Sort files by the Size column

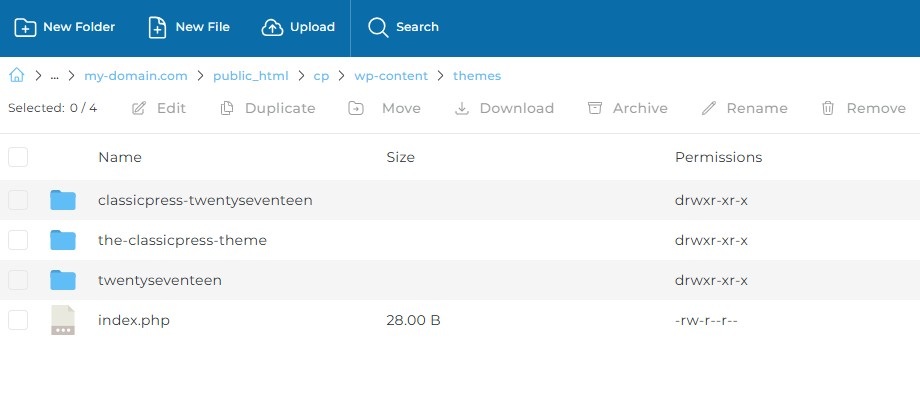(400, 157)
